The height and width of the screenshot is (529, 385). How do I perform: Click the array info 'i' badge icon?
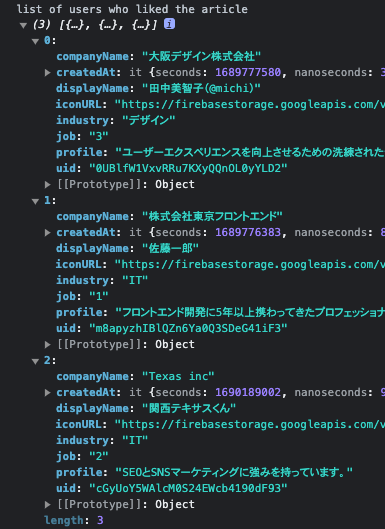click(169, 24)
